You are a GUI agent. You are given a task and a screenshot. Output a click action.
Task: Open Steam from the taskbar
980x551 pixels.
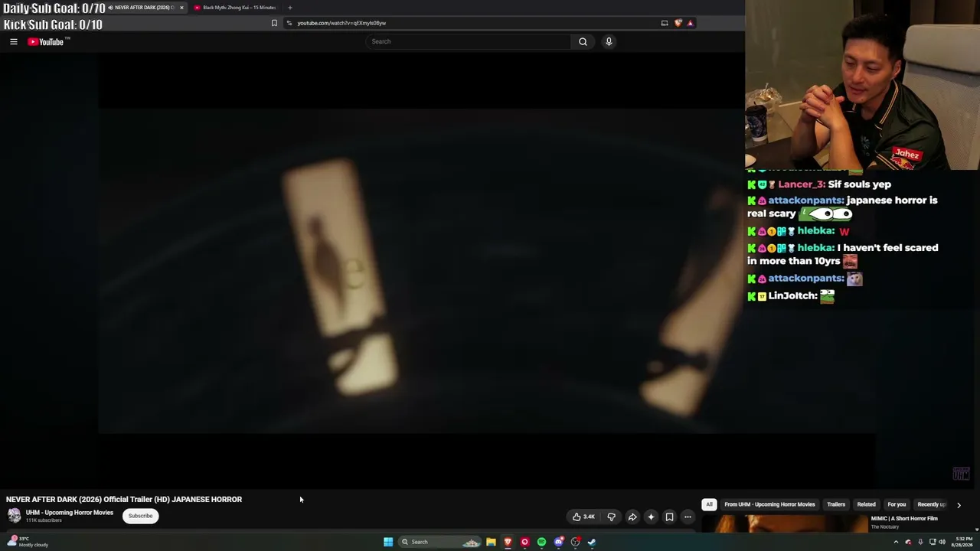point(592,542)
